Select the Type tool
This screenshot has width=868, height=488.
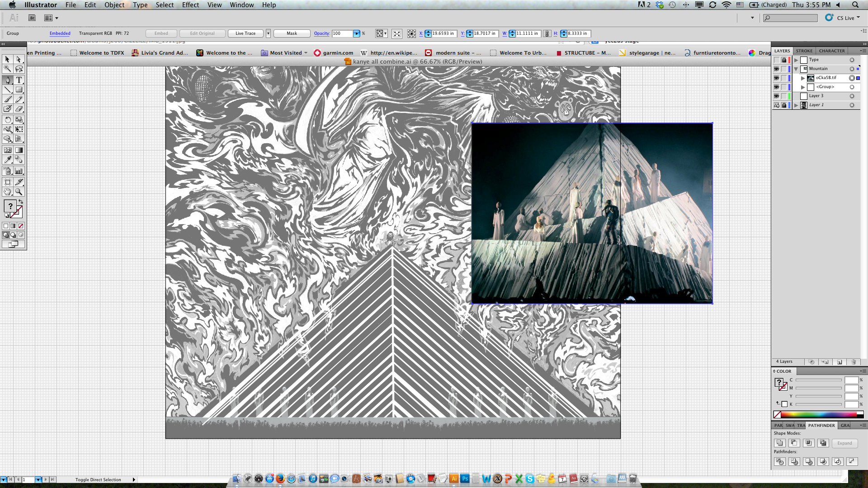tap(19, 80)
